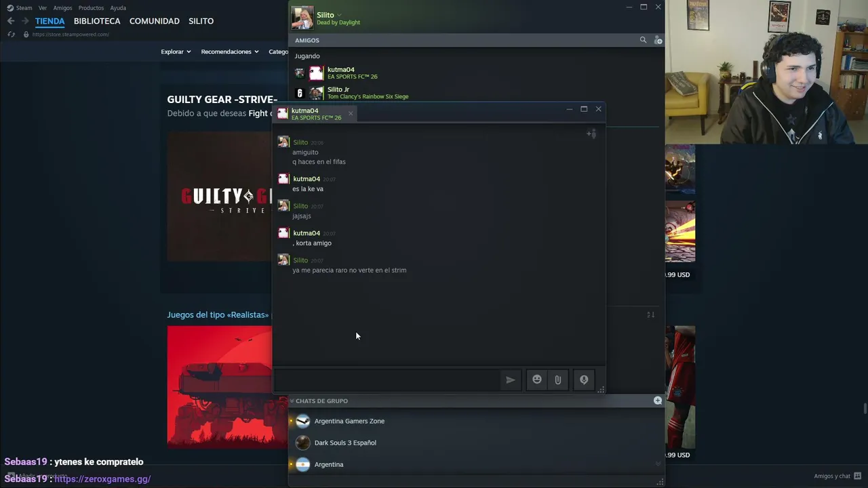Open the GUILTY GEAR -STRIVE- title link
Image resolution: width=868 pixels, height=488 pixels.
(222, 100)
